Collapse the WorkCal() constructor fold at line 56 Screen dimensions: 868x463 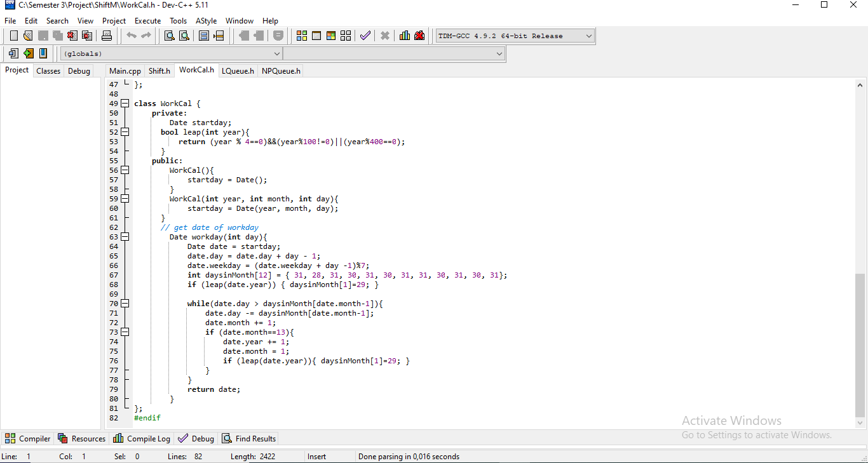click(125, 170)
